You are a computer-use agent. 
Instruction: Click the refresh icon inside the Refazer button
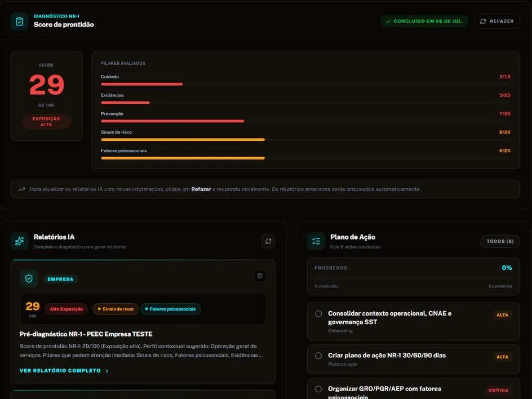[x=483, y=21]
